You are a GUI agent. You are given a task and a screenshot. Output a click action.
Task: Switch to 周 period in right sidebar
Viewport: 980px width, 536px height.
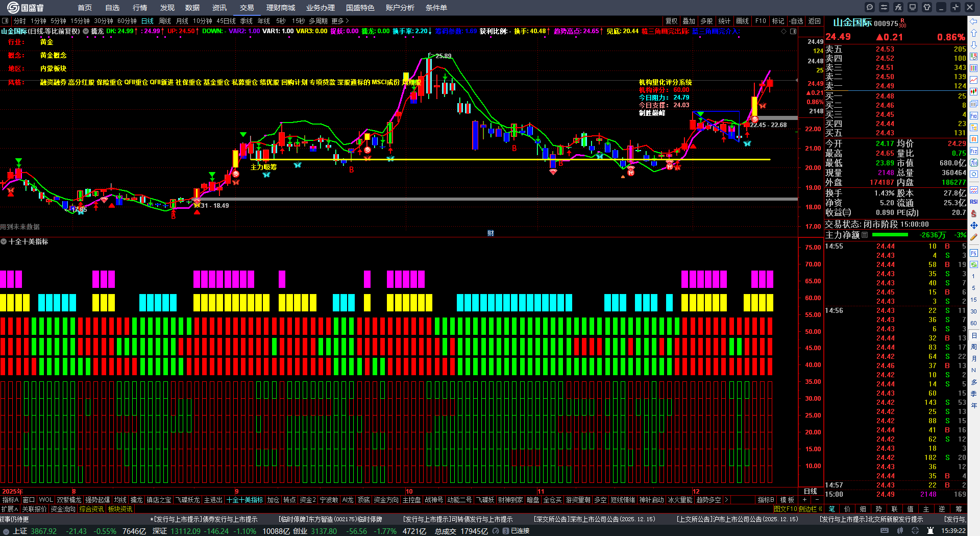tap(974, 347)
